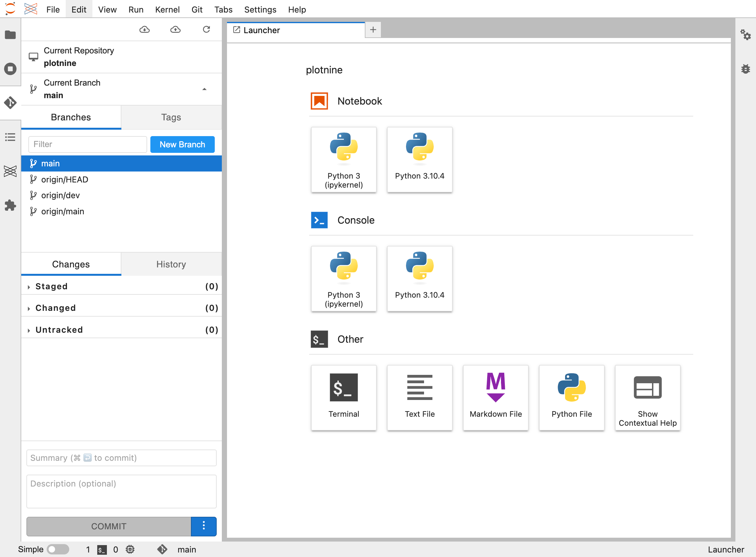Click the Git panel icon in sidebar
Viewport: 756px width, 557px height.
coord(11,103)
